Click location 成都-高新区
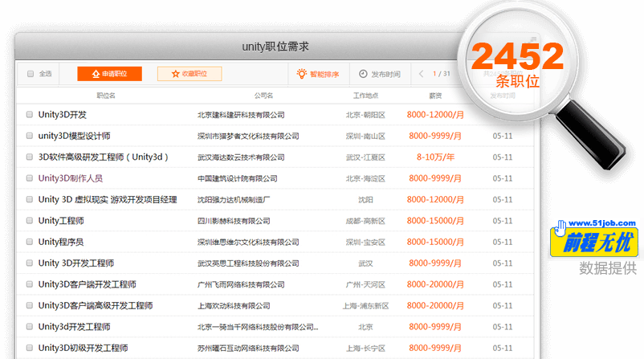The width and height of the screenshot is (644, 359). point(365,221)
